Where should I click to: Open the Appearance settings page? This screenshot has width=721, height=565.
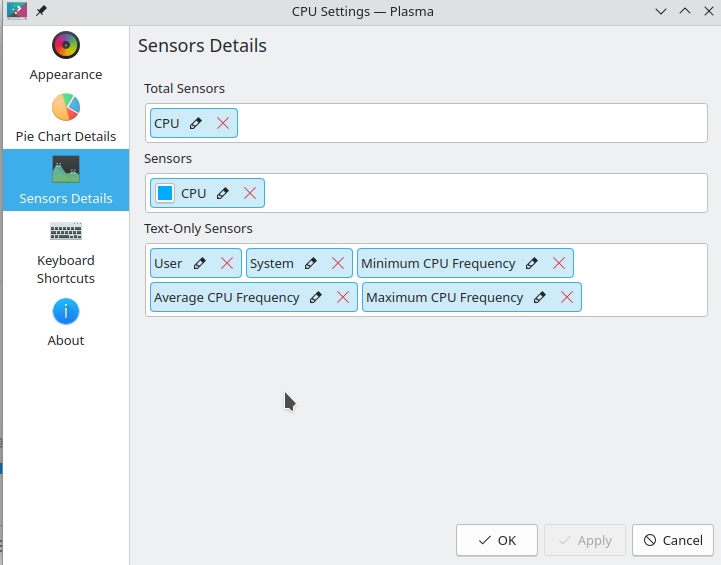[66, 56]
